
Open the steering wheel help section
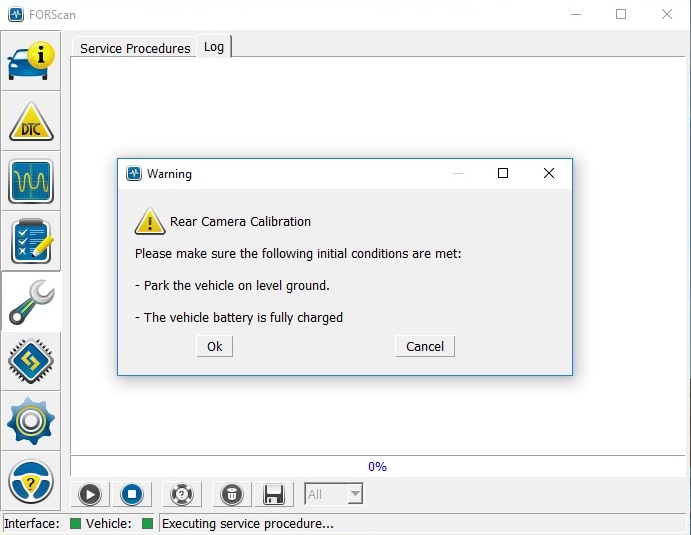31,481
